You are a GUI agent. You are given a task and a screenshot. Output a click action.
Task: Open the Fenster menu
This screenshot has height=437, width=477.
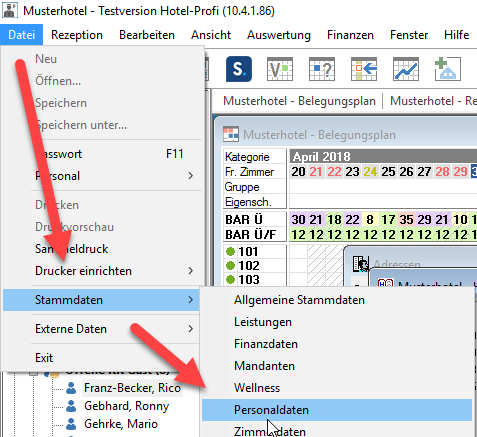tap(409, 35)
